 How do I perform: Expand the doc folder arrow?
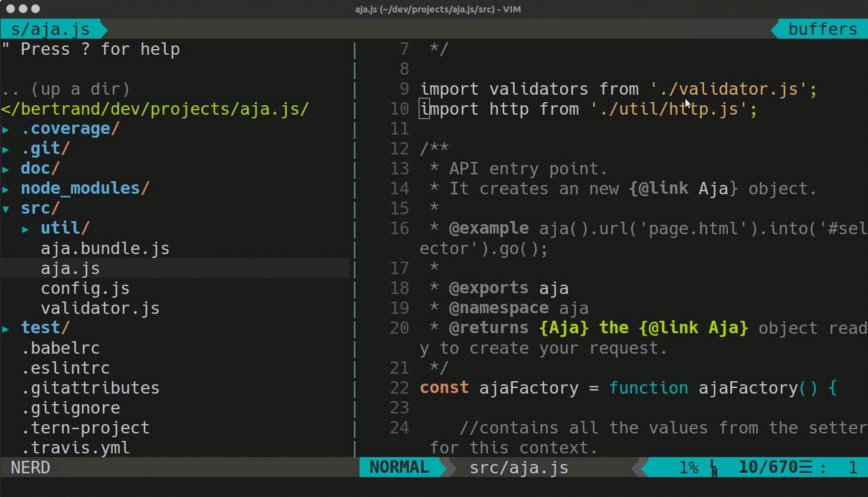point(6,169)
